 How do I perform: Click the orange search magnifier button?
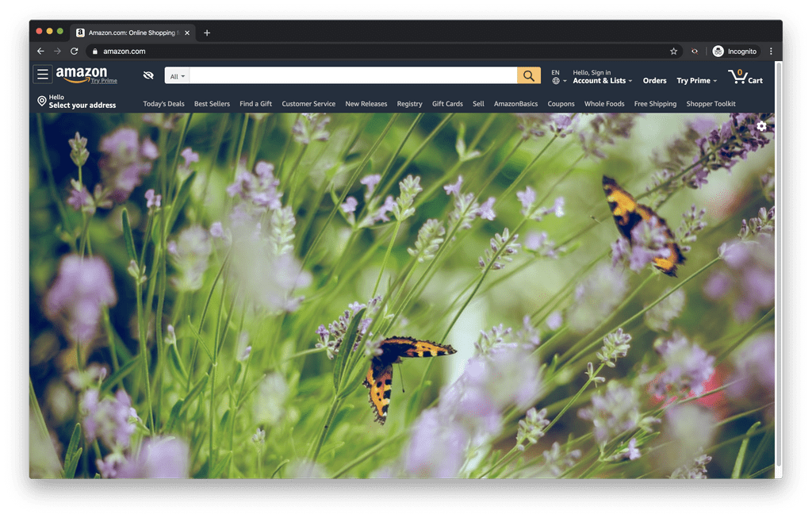click(529, 75)
